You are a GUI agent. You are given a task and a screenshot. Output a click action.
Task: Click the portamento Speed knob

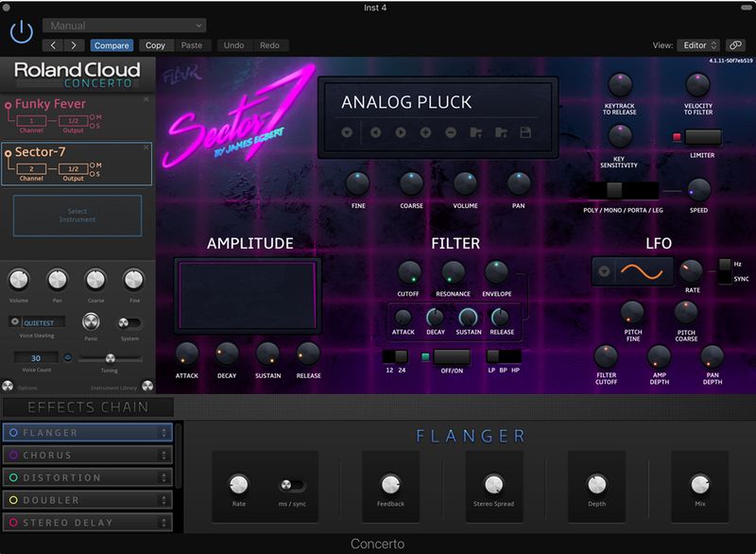(698, 189)
